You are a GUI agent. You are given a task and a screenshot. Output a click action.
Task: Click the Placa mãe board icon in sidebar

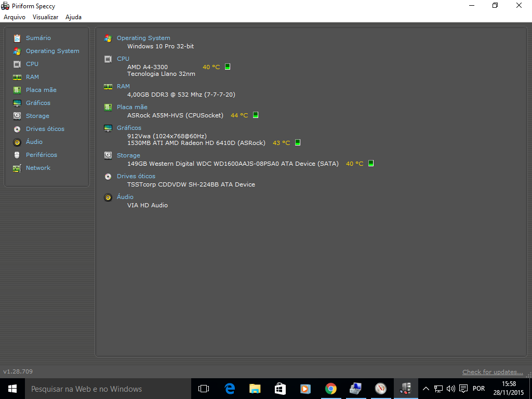(17, 90)
